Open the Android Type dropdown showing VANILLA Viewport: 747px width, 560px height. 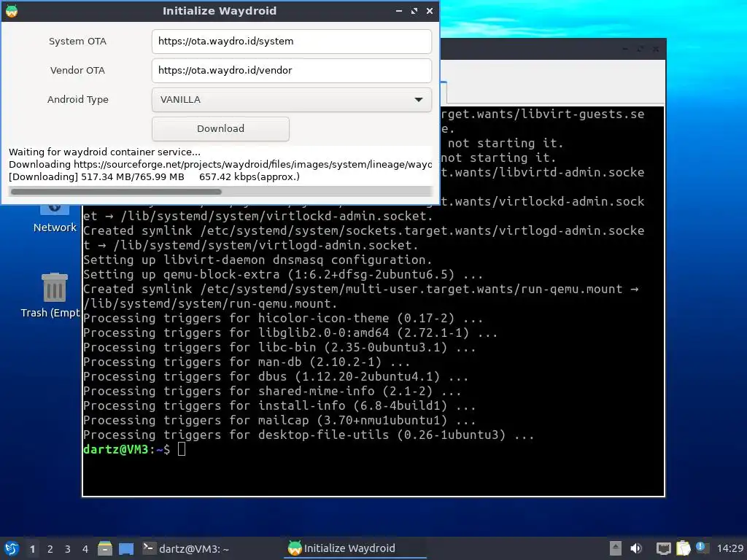[292, 99]
